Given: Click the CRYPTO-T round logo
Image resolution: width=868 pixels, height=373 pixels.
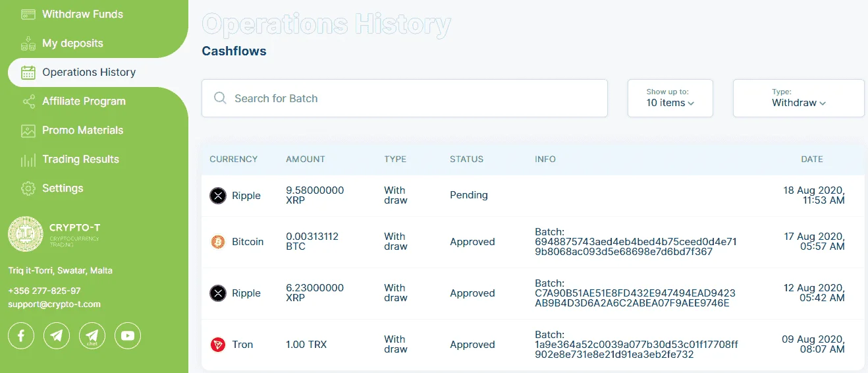Looking at the screenshot, I should [x=26, y=234].
